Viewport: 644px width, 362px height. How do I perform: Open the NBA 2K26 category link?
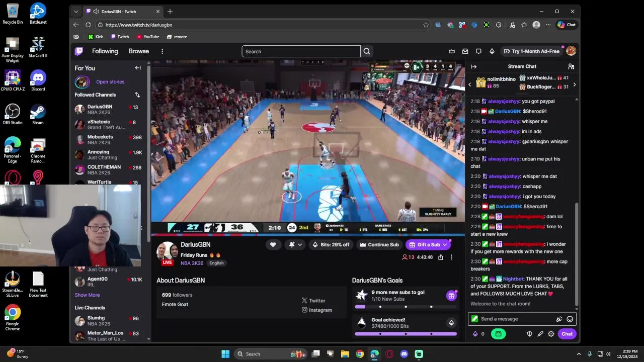(192, 263)
